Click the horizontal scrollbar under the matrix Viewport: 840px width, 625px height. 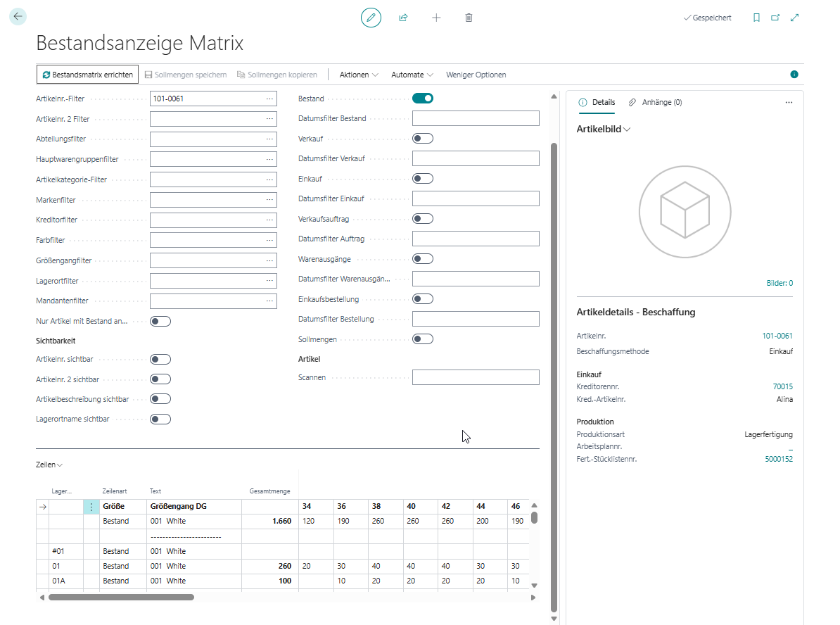(121, 598)
